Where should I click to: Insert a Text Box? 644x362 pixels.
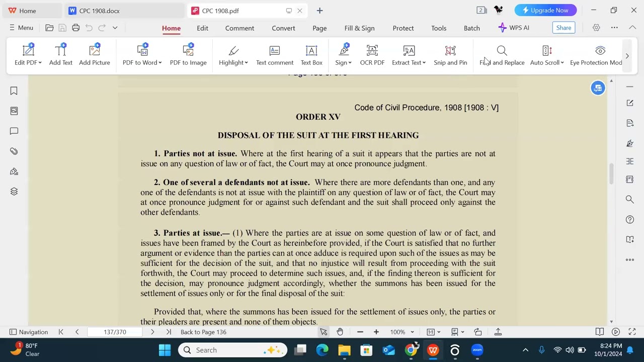(311, 55)
